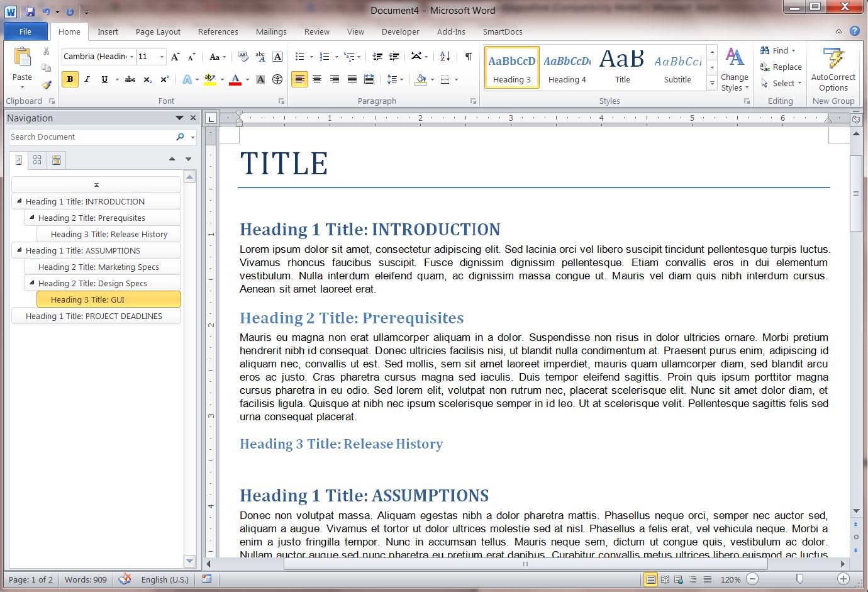Set alignment to Center
This screenshot has width=868, height=592.
[317, 79]
